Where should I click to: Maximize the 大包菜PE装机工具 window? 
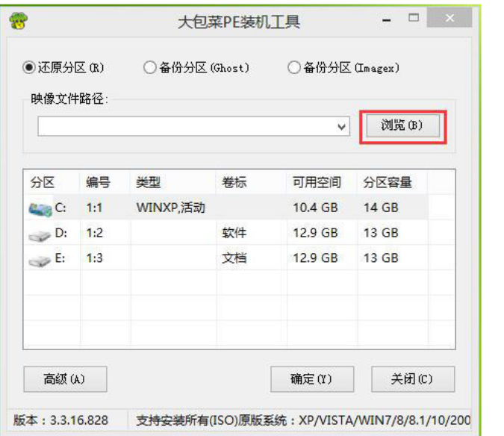tap(414, 18)
